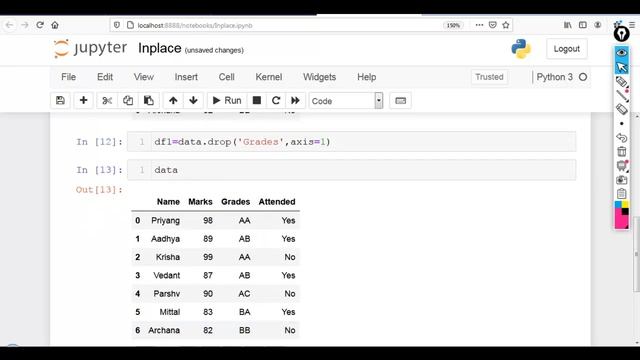Go to the browser home page
The height and width of the screenshot is (360, 640).
(x=55, y=25)
